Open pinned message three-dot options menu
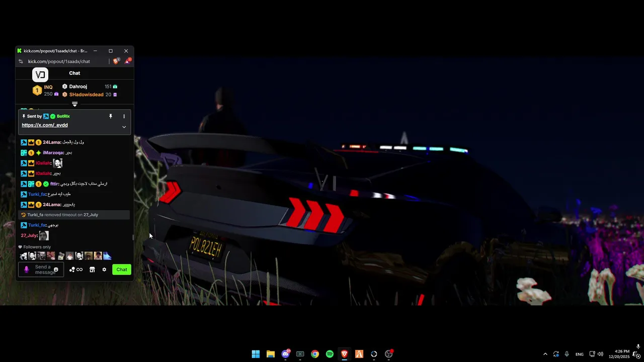Screen dimensions: 644x362 124,116
